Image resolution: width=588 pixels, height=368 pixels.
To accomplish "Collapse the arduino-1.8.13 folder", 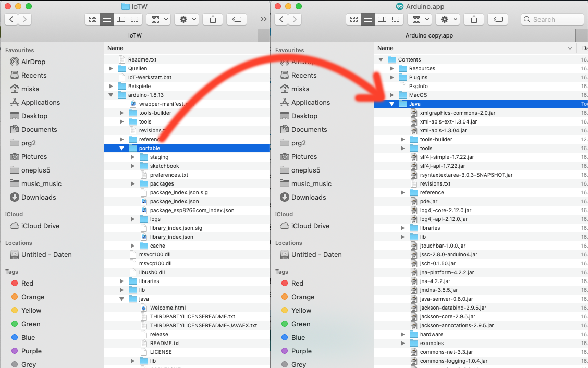I will click(111, 95).
